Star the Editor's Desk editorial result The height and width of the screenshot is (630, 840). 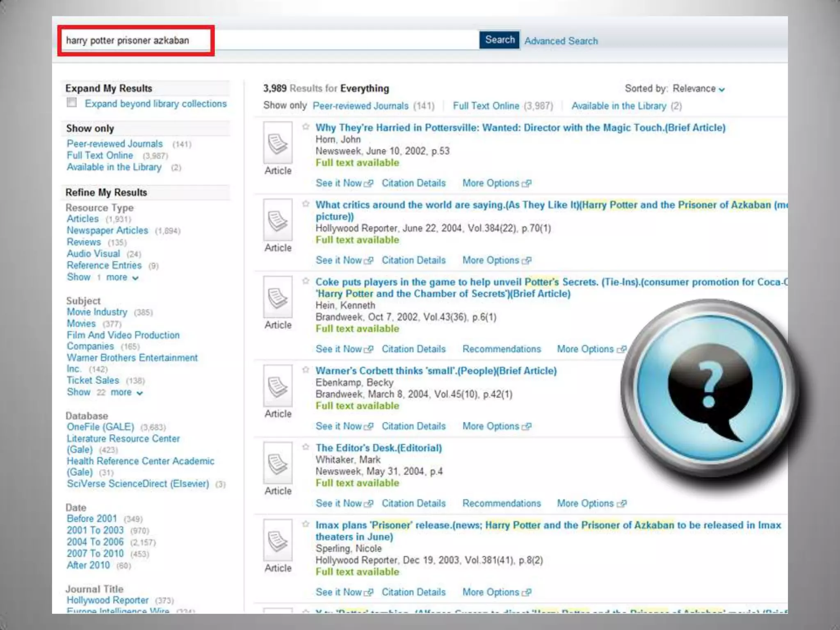coord(306,447)
